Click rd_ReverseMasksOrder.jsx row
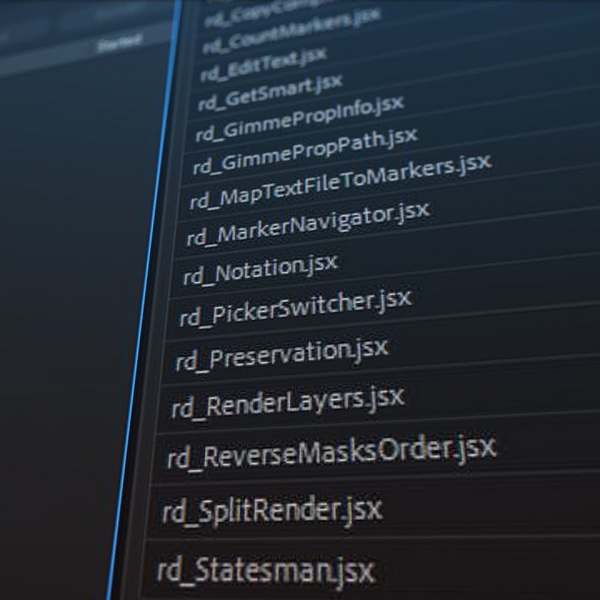Image resolution: width=600 pixels, height=600 pixels. (x=332, y=452)
